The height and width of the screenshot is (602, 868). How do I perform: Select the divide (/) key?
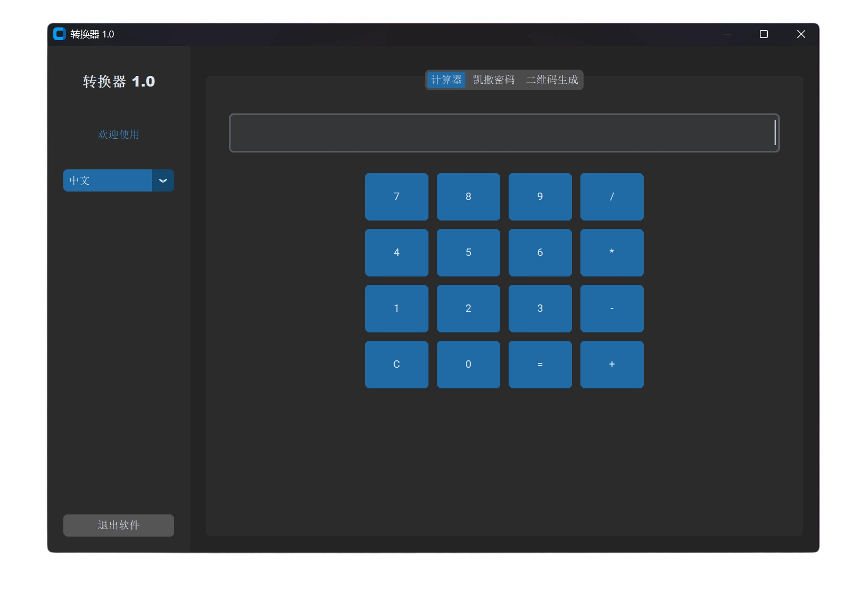612,197
